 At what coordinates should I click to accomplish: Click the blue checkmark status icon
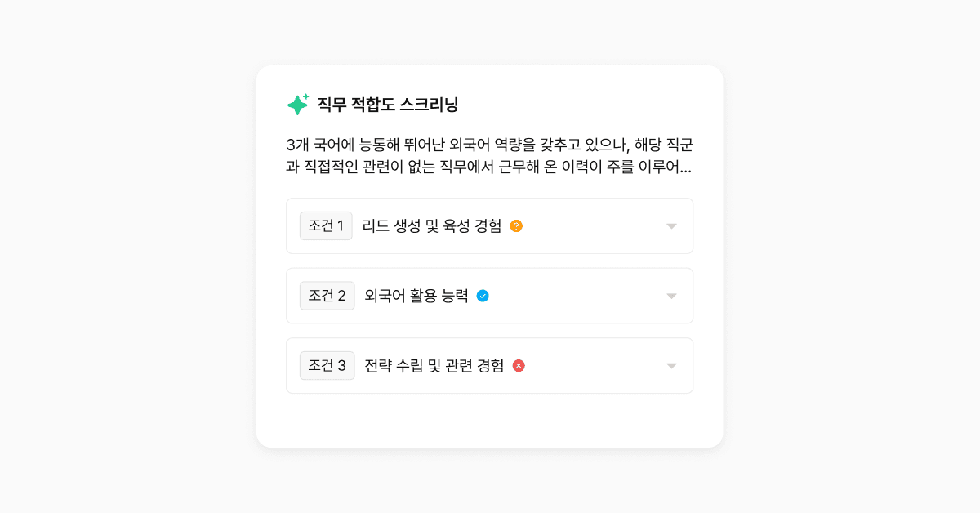483,296
